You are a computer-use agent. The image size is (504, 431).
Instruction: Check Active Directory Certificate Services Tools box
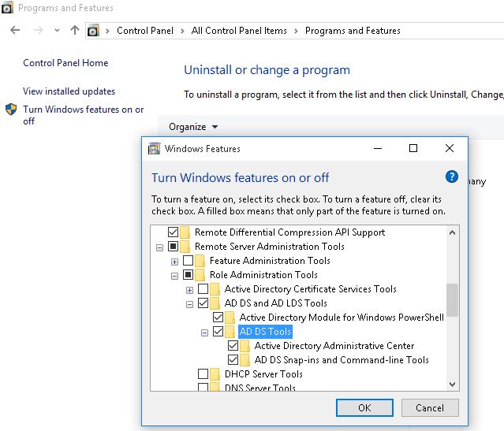click(x=203, y=288)
